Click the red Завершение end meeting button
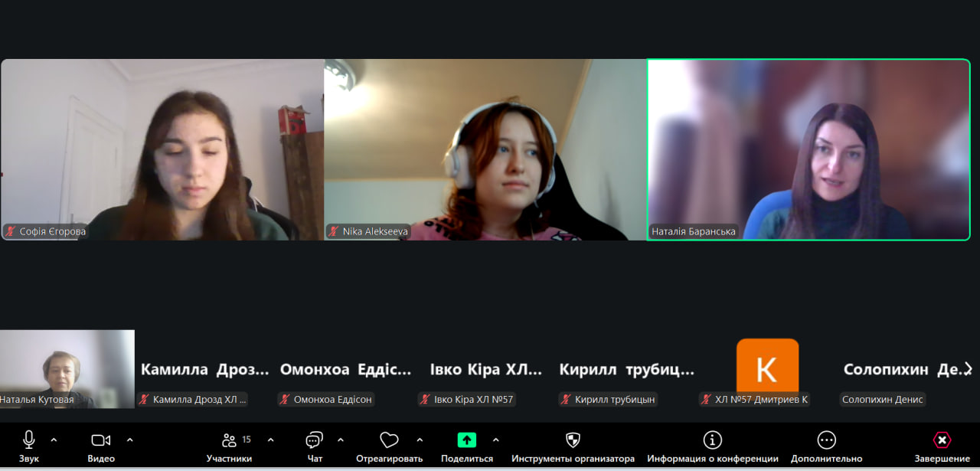 click(942, 440)
